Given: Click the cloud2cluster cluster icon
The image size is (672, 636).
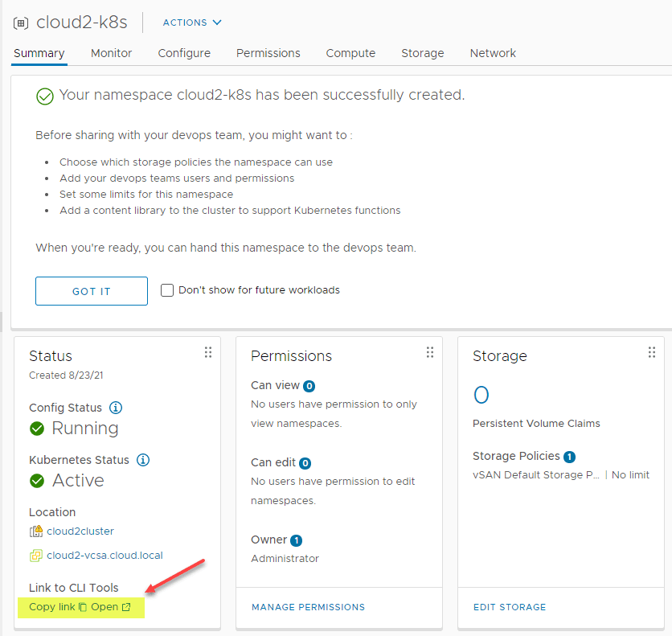Looking at the screenshot, I should [36, 531].
